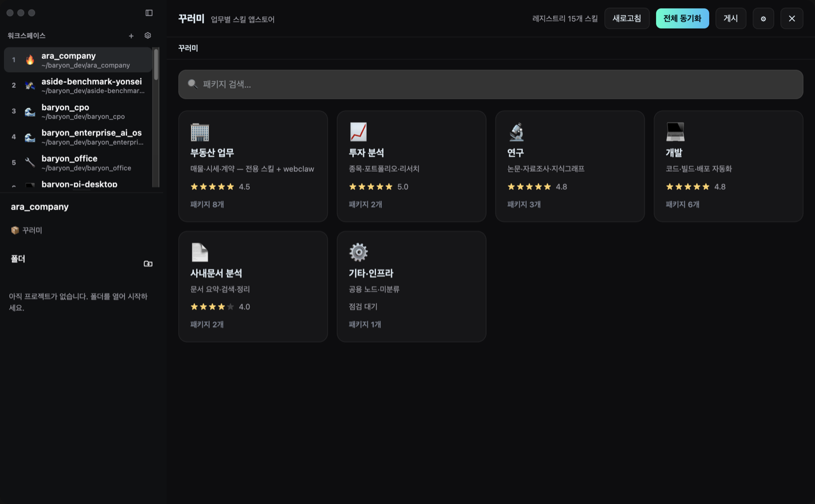Viewport: 815px width, 504px height.
Task: Click the 전체 동기화 button
Action: point(682,19)
